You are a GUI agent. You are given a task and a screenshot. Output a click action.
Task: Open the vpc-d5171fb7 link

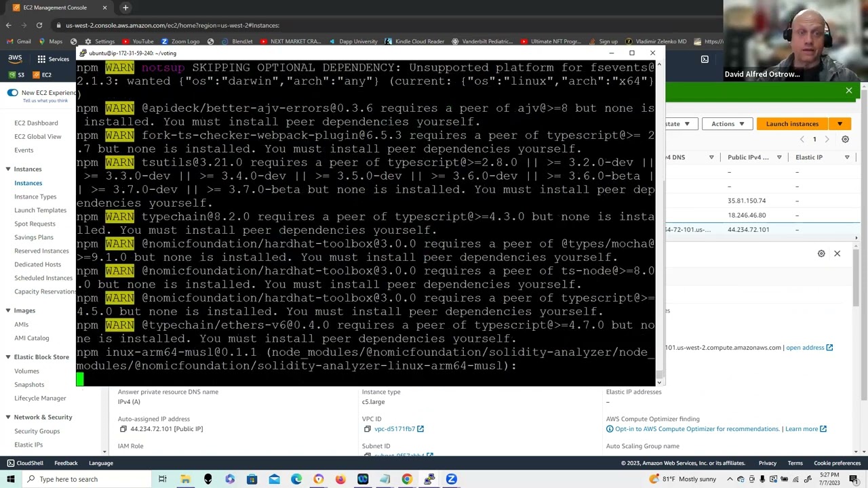pyautogui.click(x=394, y=429)
